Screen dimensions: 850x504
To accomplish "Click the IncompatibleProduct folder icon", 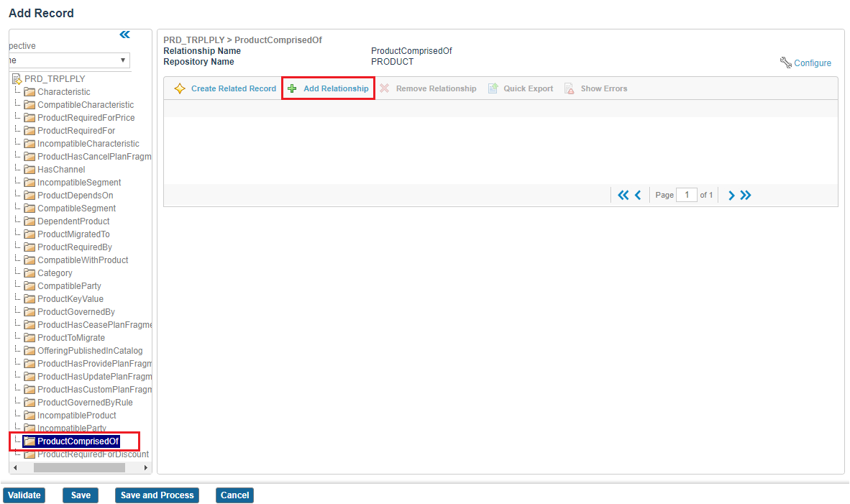I will (x=29, y=416).
